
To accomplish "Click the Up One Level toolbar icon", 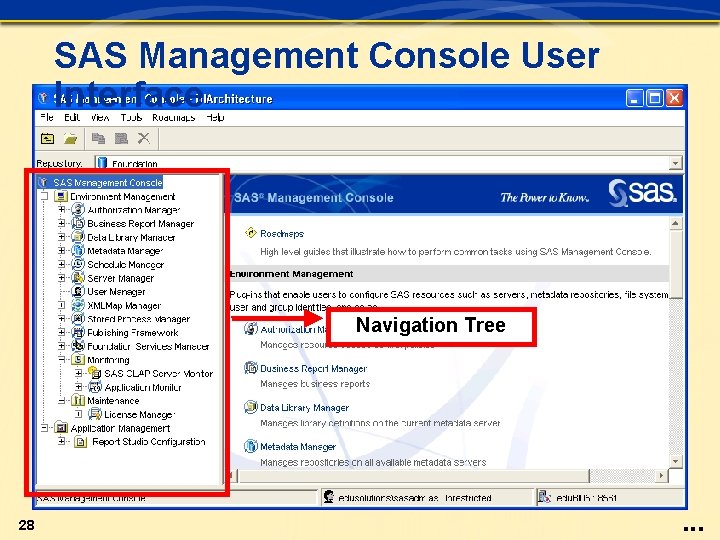I will click(x=47, y=138).
